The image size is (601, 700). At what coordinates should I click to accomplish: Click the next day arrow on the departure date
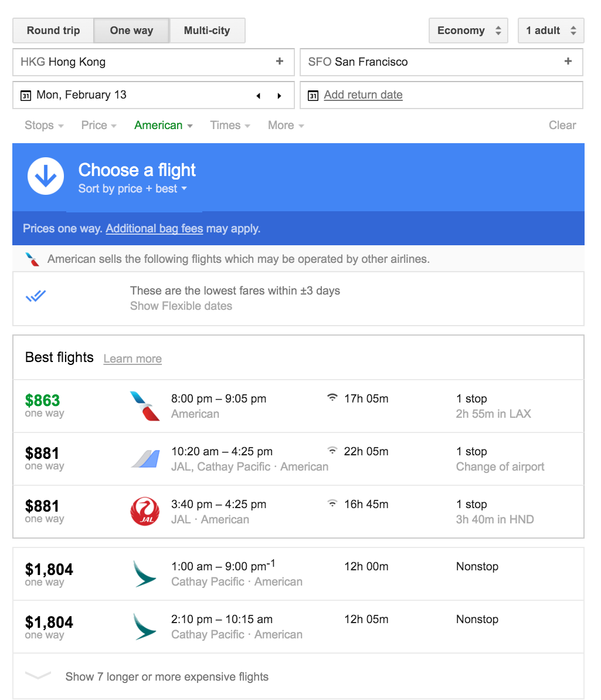pyautogui.click(x=279, y=96)
